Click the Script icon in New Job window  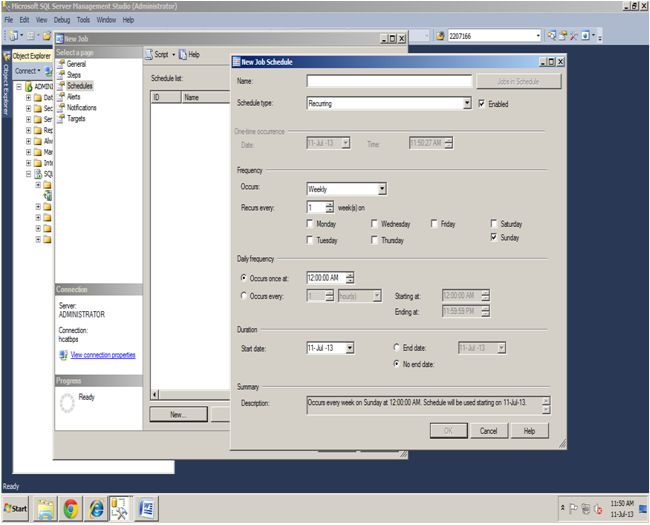149,54
